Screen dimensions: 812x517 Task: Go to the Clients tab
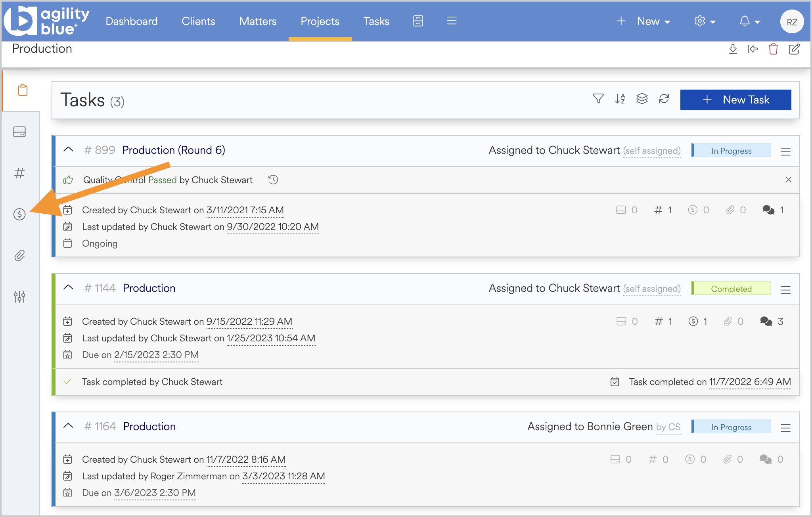pyautogui.click(x=198, y=21)
